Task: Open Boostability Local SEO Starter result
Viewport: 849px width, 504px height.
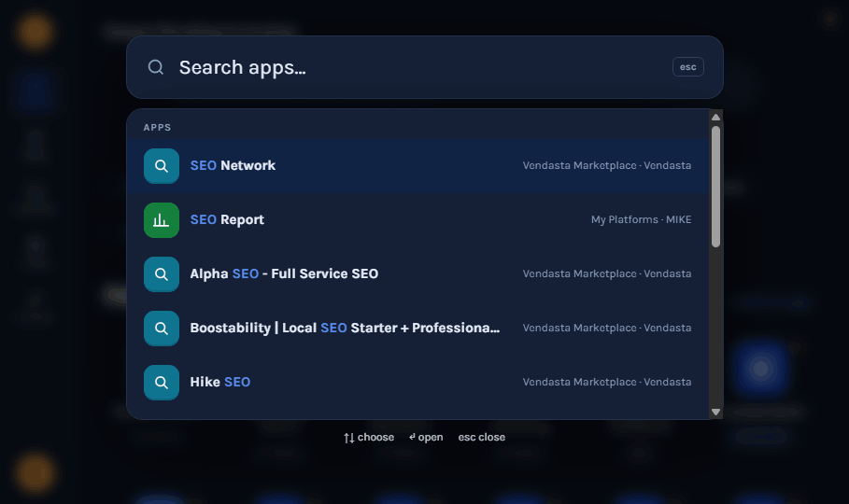Action: (x=417, y=328)
